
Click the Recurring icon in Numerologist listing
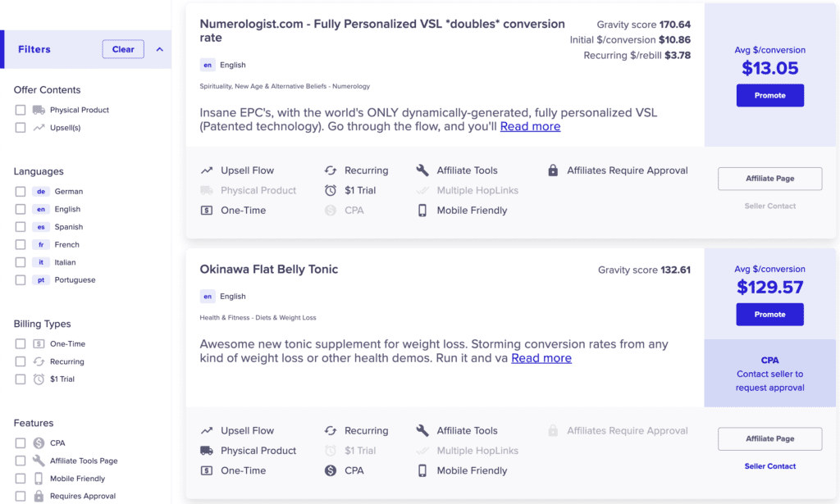pos(331,170)
